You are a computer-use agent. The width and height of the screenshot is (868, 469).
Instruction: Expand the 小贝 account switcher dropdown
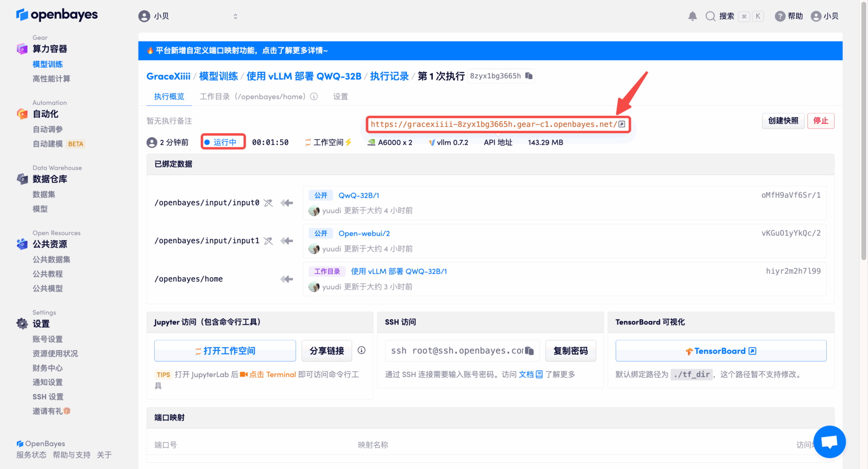[x=235, y=16]
